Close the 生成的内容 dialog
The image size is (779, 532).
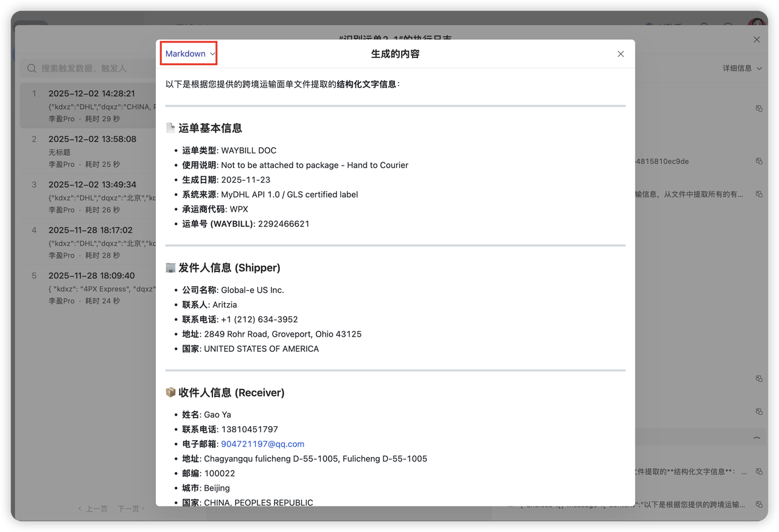point(621,54)
